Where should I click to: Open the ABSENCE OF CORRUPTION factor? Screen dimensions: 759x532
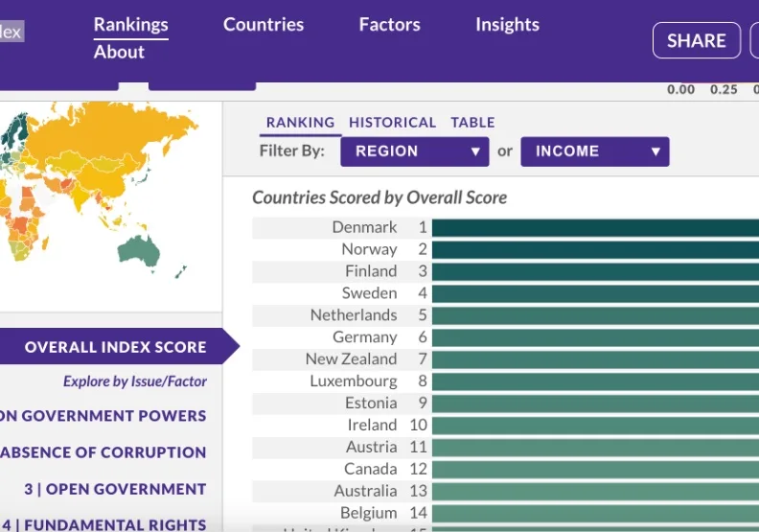(103, 452)
